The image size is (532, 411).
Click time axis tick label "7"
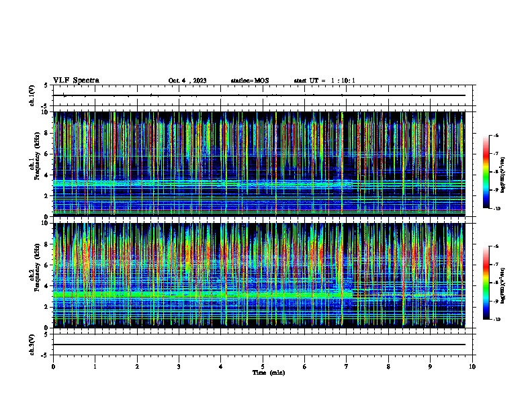[x=347, y=367]
